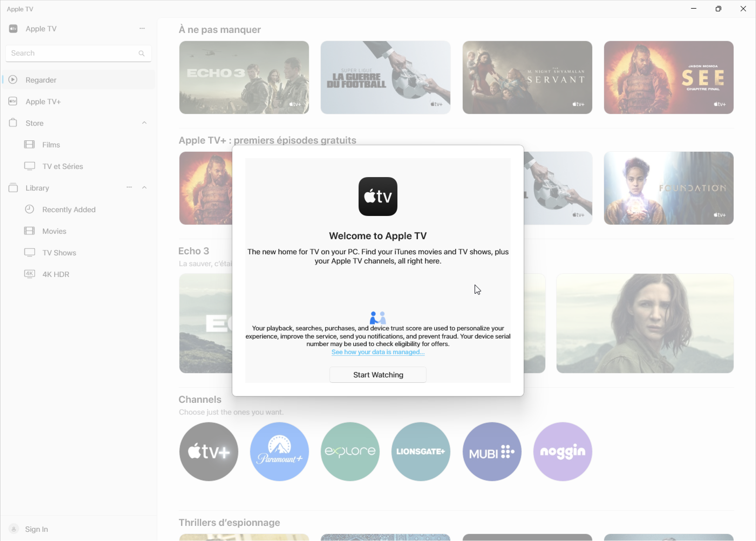The image size is (756, 541).
Task: Click Sign In at the sidebar bottom
Action: pos(37,529)
